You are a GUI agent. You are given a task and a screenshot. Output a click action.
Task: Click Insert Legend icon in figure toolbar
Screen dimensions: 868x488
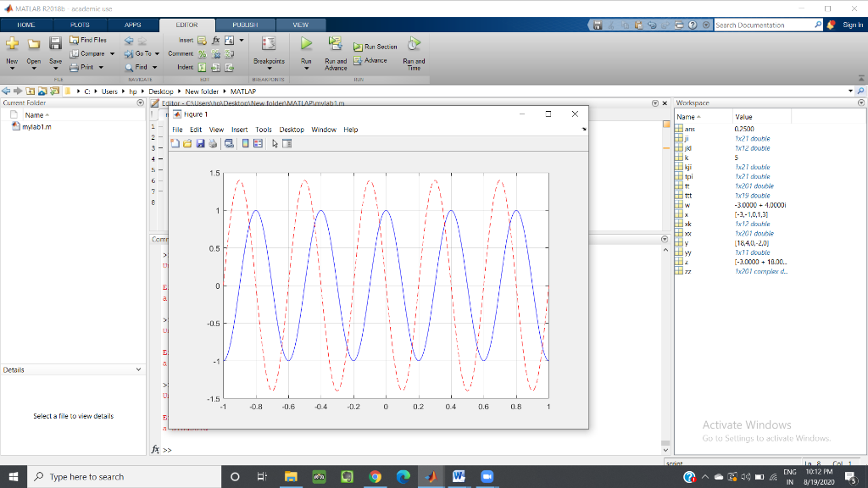pos(257,144)
